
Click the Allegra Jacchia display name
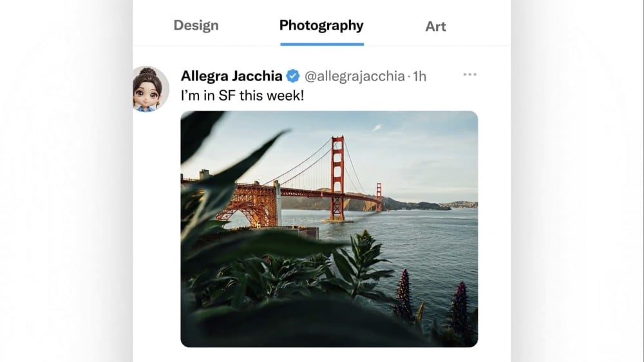(x=231, y=76)
